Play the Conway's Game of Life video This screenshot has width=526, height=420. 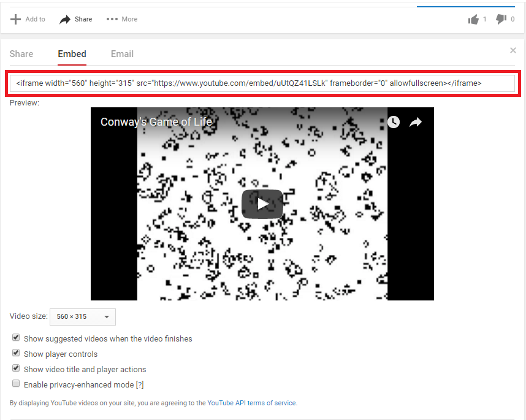click(262, 204)
